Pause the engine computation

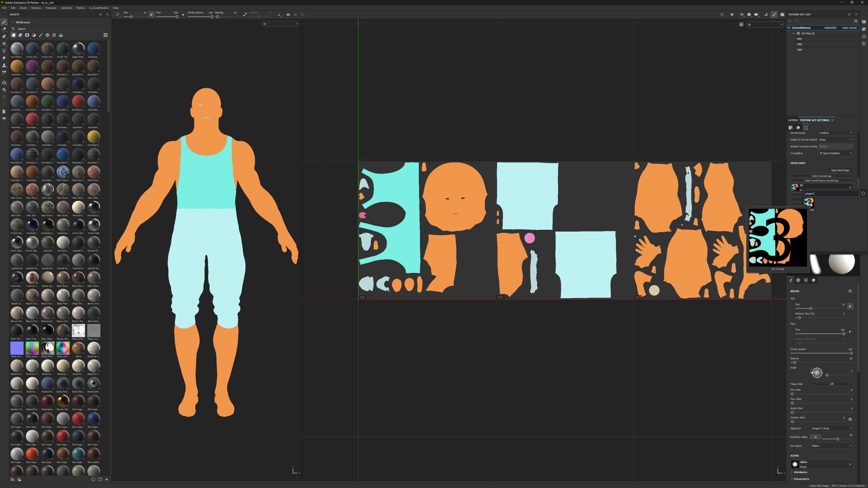pyautogui.click(x=732, y=15)
